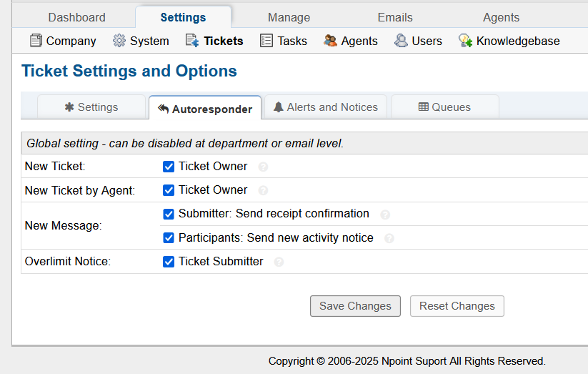Open the Agents people icon

pyautogui.click(x=330, y=40)
